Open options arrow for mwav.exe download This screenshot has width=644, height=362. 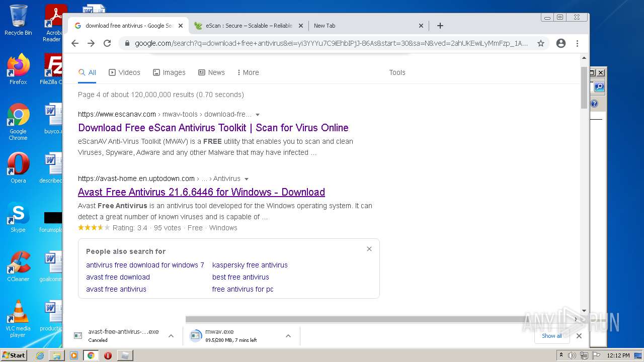288,336
